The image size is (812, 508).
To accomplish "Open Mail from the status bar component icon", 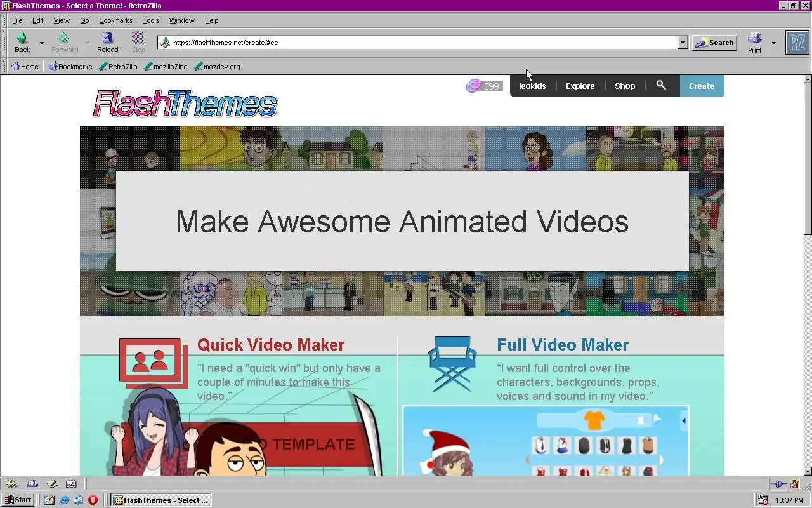I will [32, 484].
